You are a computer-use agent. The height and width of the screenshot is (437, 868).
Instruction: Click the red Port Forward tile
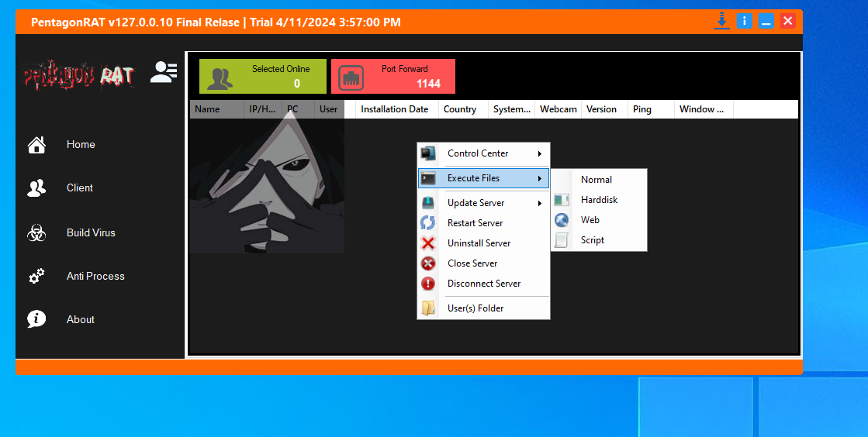click(393, 76)
